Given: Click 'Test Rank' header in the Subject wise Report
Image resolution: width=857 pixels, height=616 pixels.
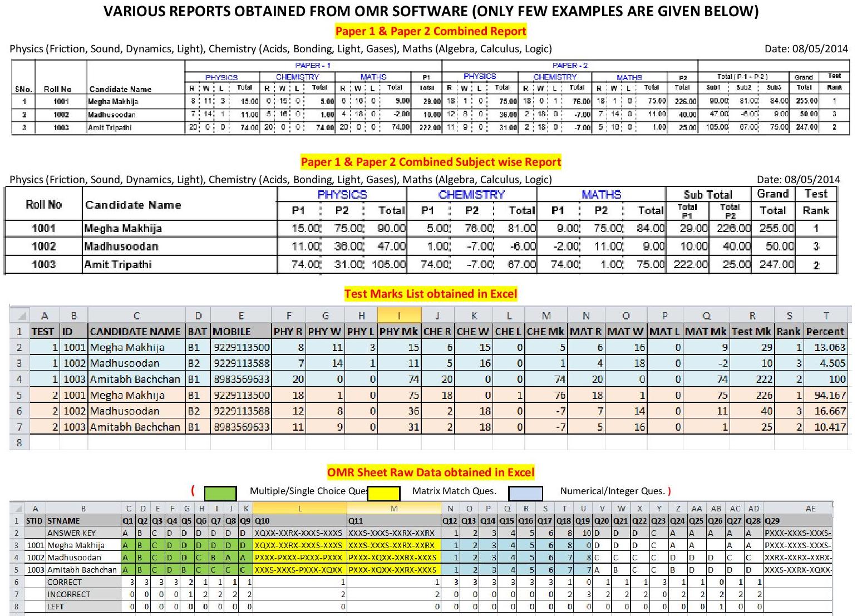Looking at the screenshot, I should (816, 203).
